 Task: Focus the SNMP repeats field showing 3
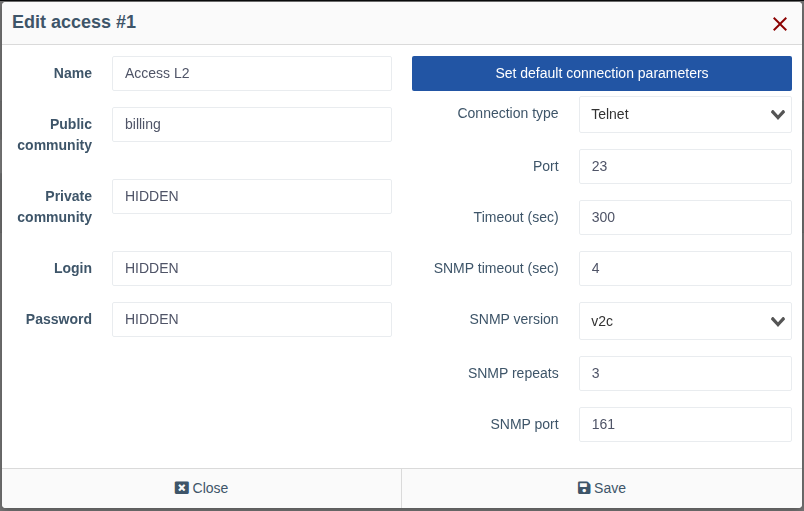(x=685, y=373)
